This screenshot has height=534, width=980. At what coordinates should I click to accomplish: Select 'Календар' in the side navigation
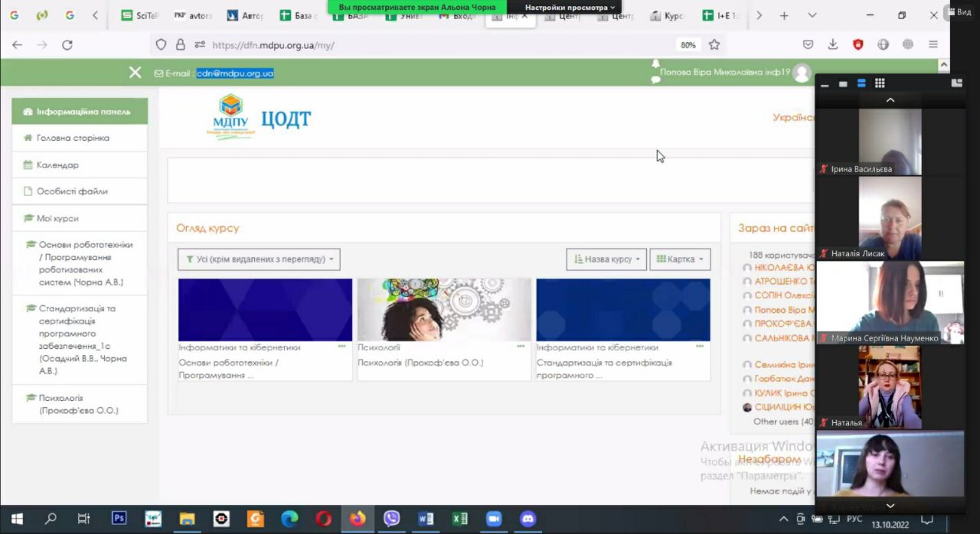click(57, 164)
